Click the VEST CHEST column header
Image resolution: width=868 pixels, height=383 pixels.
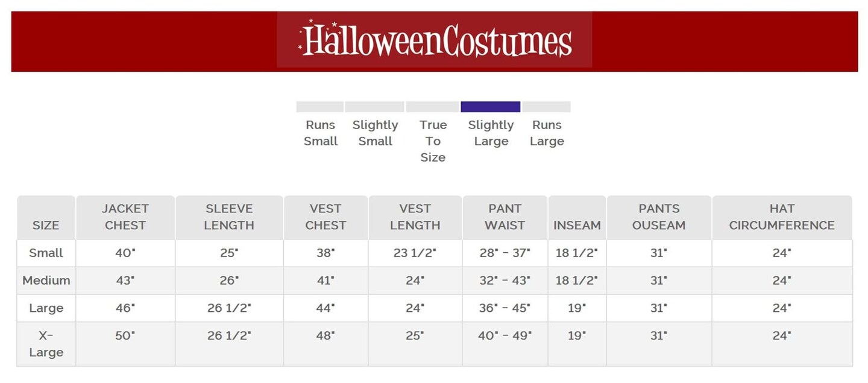pos(325,217)
